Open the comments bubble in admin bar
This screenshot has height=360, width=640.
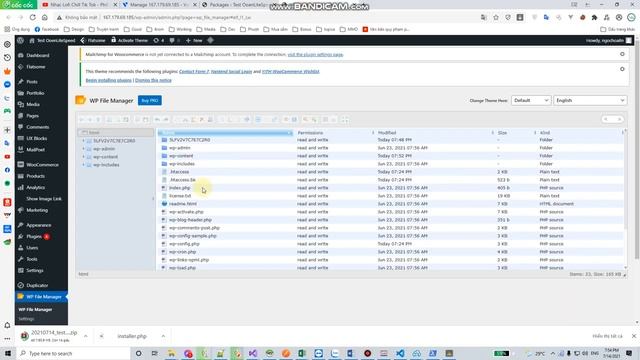(x=174, y=40)
